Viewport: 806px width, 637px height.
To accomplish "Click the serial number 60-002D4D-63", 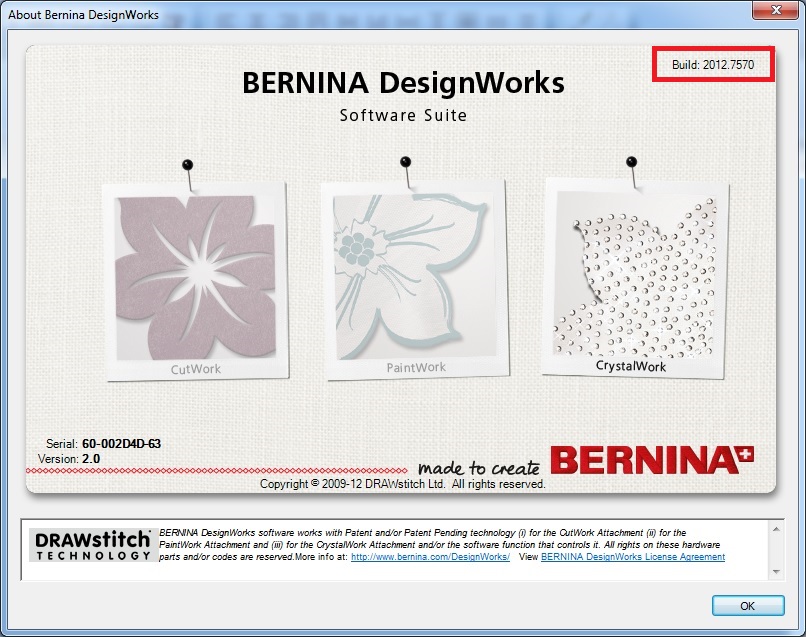I will coord(121,444).
